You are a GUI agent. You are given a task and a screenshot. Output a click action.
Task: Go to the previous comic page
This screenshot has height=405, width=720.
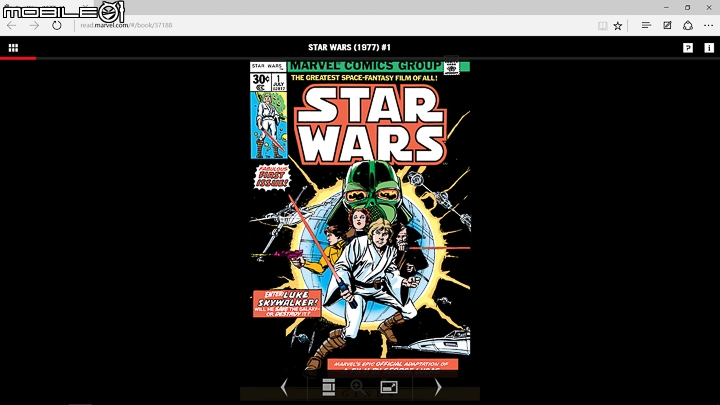coord(284,388)
